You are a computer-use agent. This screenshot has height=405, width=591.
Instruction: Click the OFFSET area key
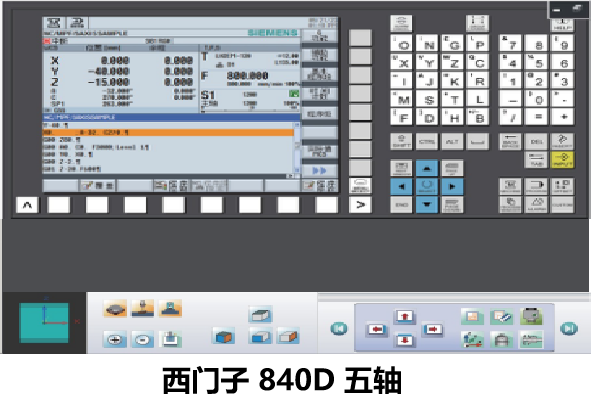tap(562, 186)
